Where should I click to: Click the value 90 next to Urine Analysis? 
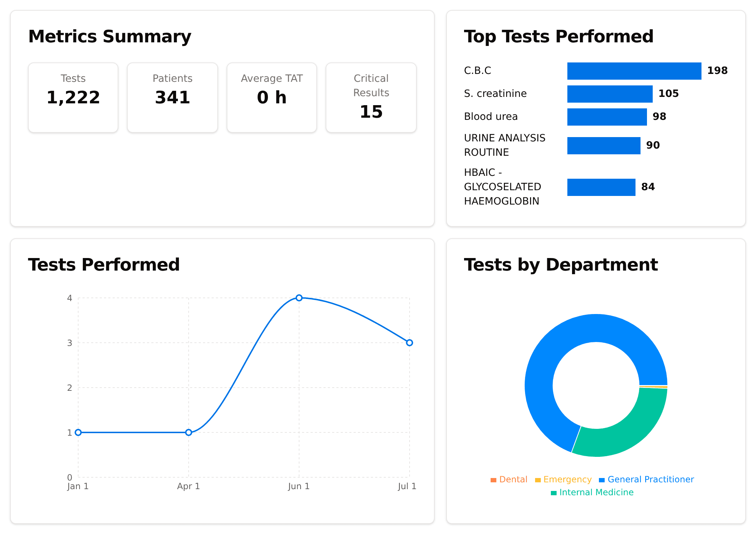pos(653,145)
